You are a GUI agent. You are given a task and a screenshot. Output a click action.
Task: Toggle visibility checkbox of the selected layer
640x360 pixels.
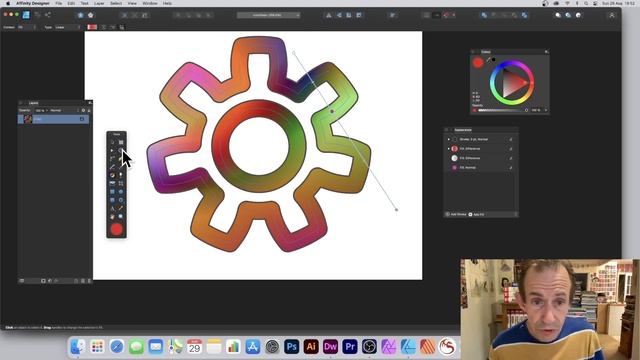click(82, 119)
